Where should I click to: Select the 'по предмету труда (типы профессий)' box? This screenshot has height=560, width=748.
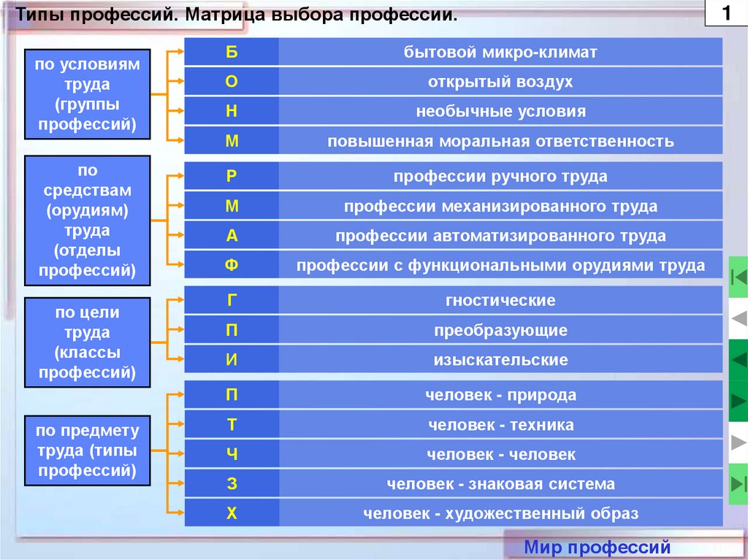point(88,450)
